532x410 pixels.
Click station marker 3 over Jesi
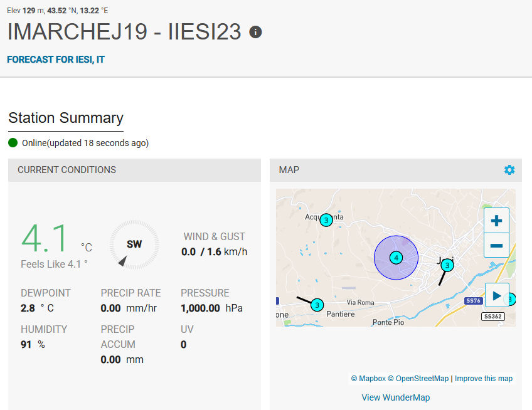pos(446,266)
